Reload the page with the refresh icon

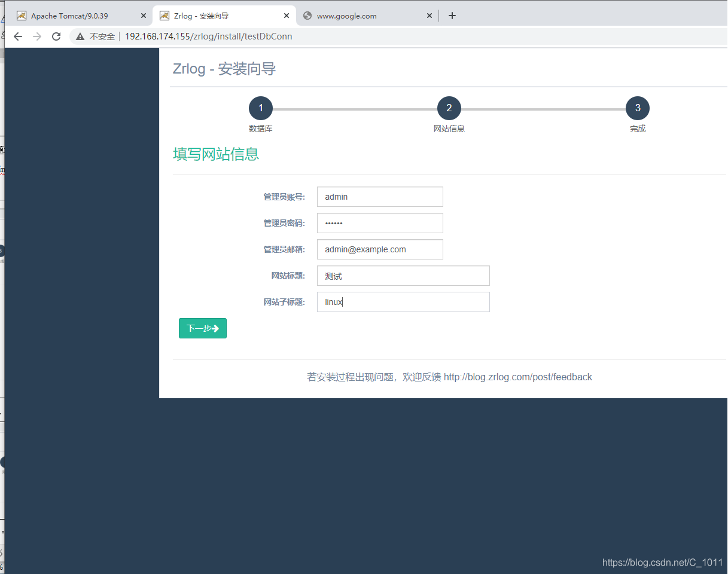pos(56,36)
